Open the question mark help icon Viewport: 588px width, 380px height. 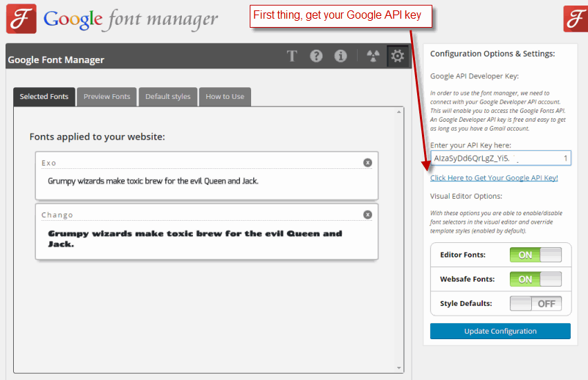click(x=316, y=56)
